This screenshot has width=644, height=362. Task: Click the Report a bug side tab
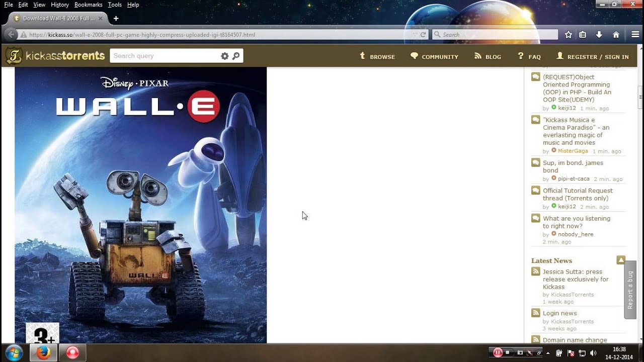click(x=630, y=290)
